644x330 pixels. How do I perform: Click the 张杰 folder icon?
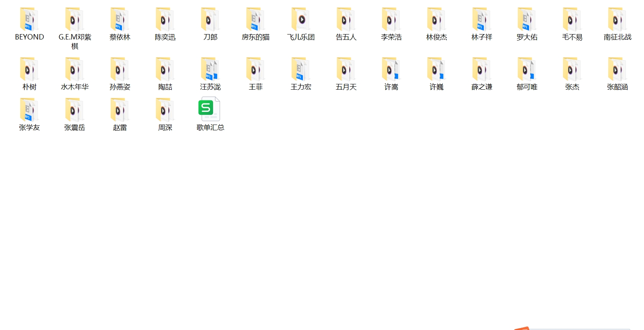pos(572,69)
